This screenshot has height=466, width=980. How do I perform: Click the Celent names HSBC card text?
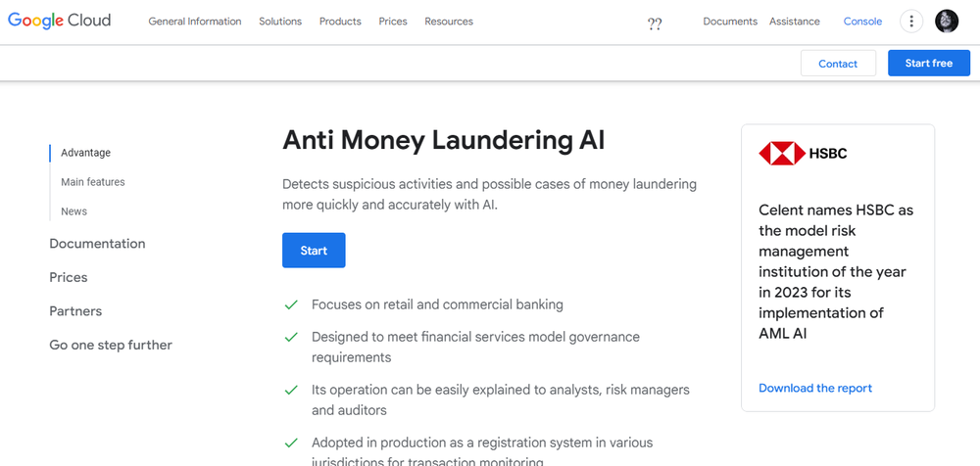point(836,272)
